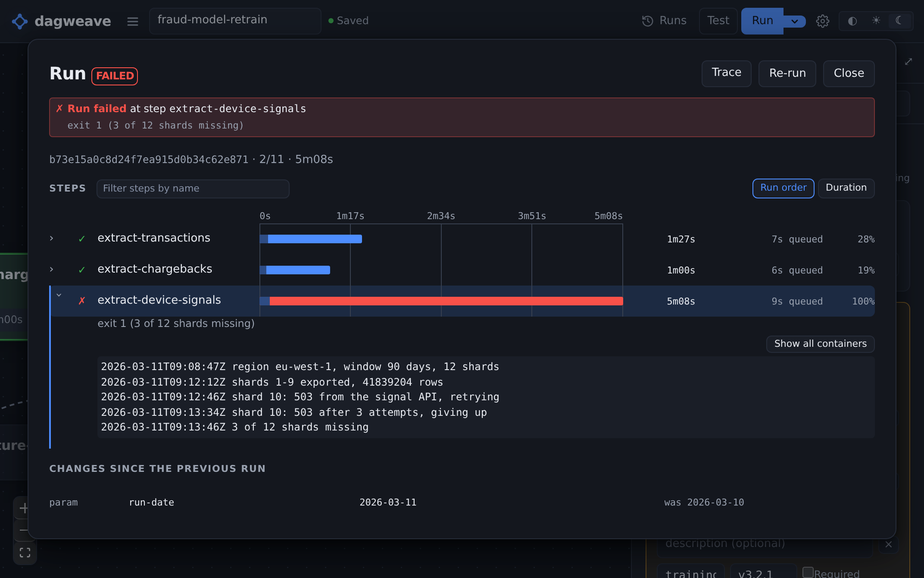Collapse the extract-device-signals step
The height and width of the screenshot is (578, 924).
(x=59, y=295)
